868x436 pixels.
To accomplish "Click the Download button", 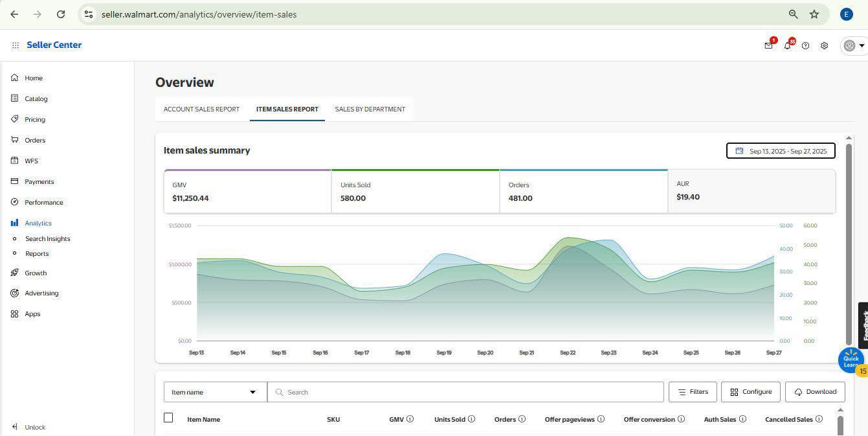I will point(815,392).
